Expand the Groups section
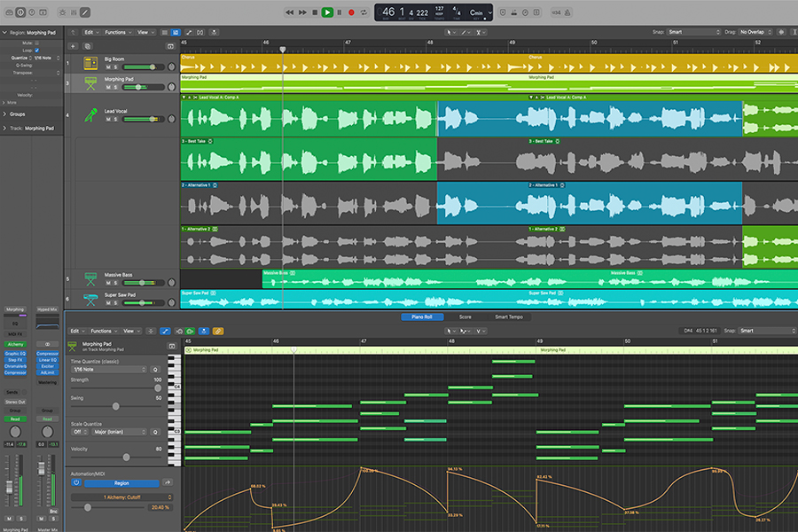The width and height of the screenshot is (798, 532). (4, 114)
